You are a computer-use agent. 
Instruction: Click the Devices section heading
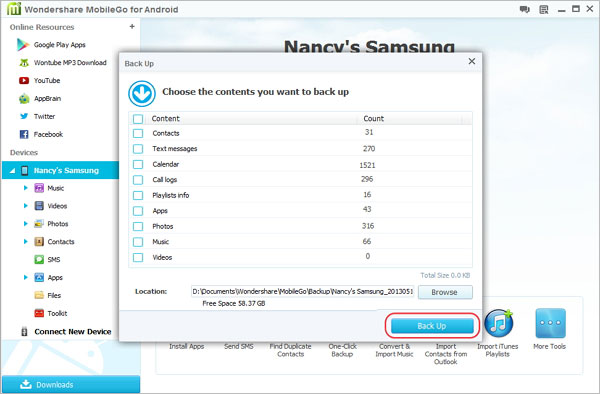[24, 153]
